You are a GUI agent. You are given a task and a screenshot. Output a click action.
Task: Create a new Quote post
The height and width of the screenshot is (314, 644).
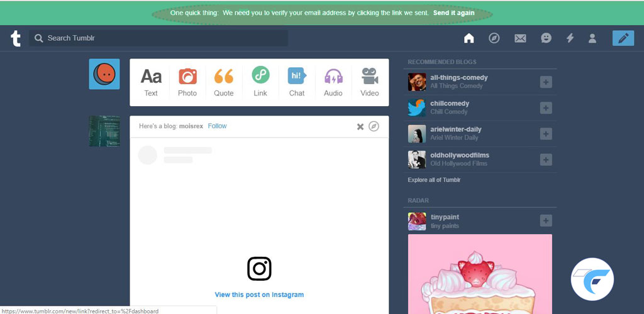[x=224, y=82]
